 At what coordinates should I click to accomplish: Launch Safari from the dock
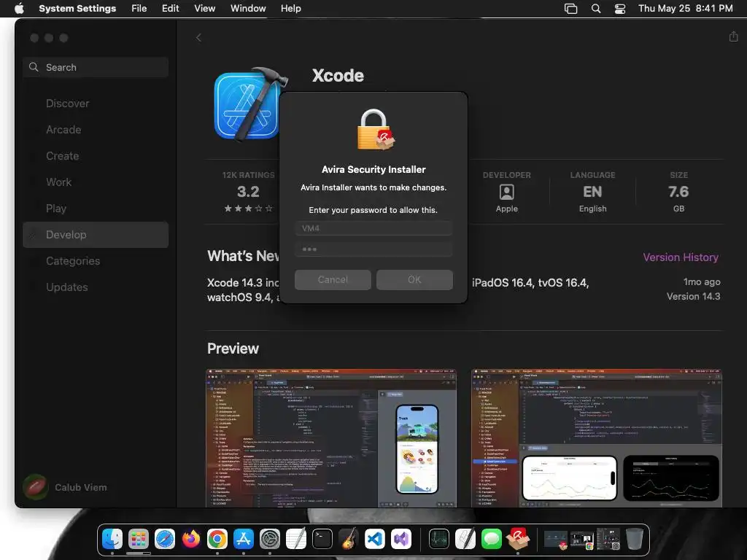click(x=165, y=539)
